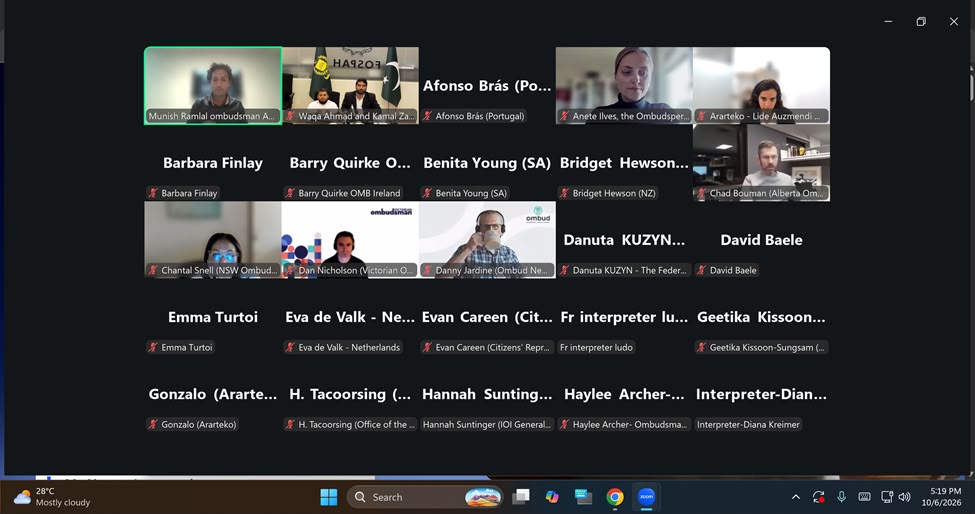Select Danny Jardine video tile
Viewport: 975px width, 514px height.
487,240
